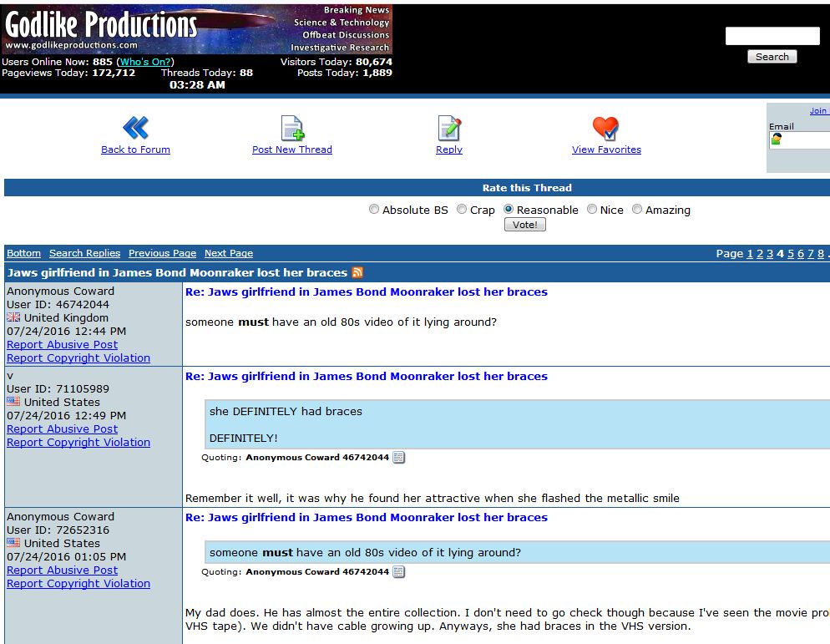830x644 pixels.
Task: Go to page 6
Action: point(800,254)
